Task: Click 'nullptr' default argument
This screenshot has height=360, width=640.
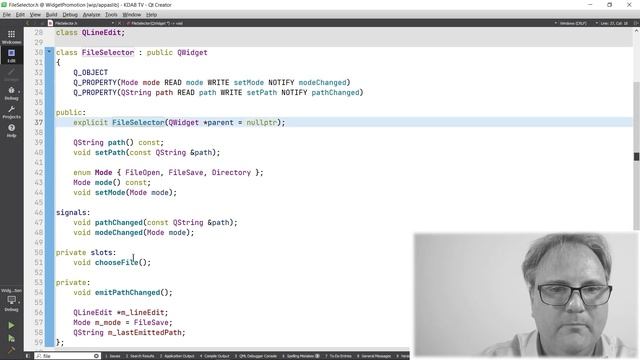Action: coord(261,122)
